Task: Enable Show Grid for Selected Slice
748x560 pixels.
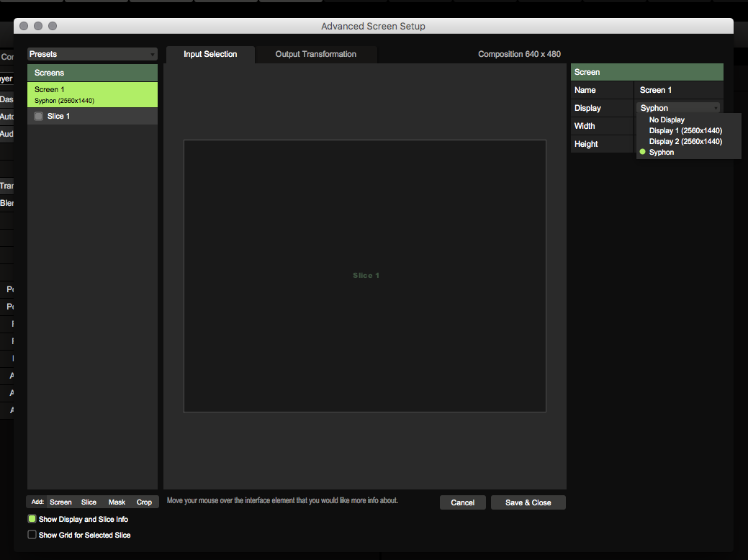Action: click(x=32, y=535)
